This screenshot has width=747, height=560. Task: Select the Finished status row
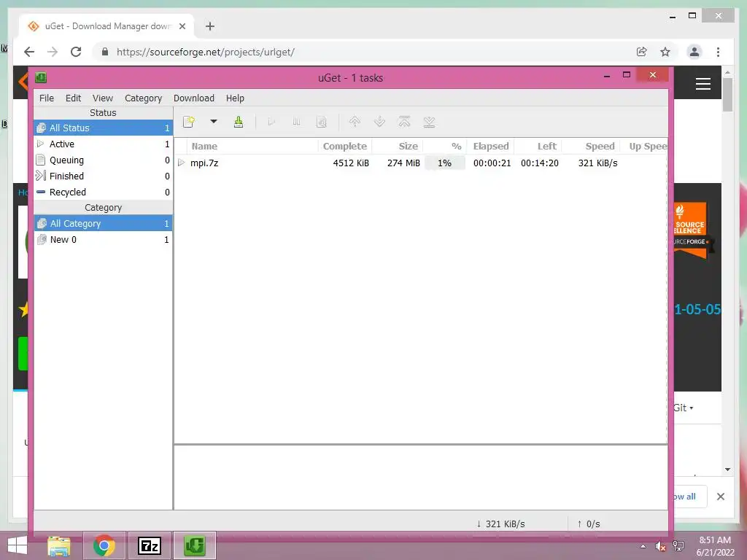pos(103,176)
